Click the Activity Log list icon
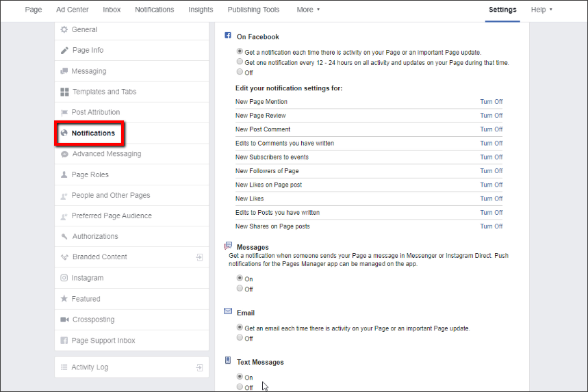This screenshot has width=588, height=392. 64,367
